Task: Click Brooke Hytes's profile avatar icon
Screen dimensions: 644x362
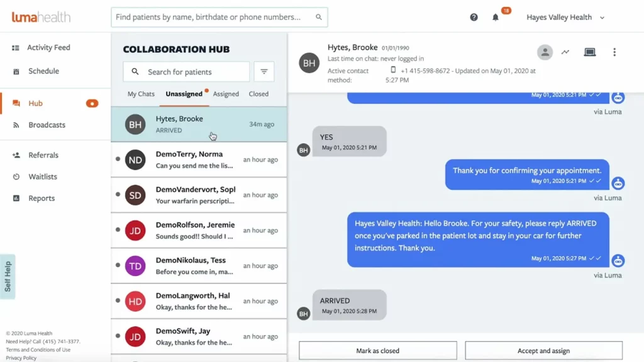Action: 545,52
